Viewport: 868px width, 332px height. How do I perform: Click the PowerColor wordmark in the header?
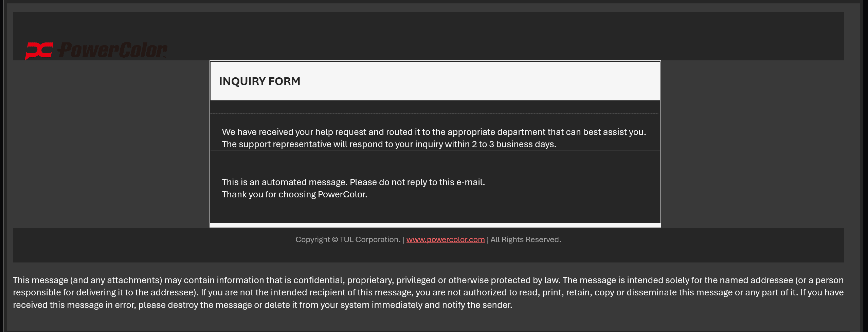[112, 50]
